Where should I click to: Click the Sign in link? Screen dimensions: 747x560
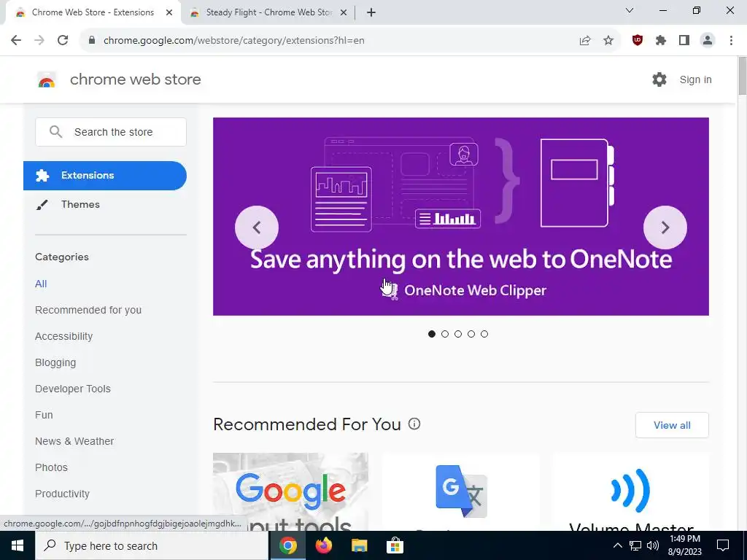(695, 79)
